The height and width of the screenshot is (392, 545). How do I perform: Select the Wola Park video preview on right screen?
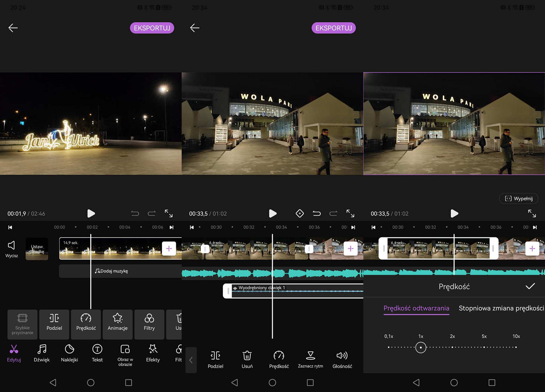tap(454, 124)
